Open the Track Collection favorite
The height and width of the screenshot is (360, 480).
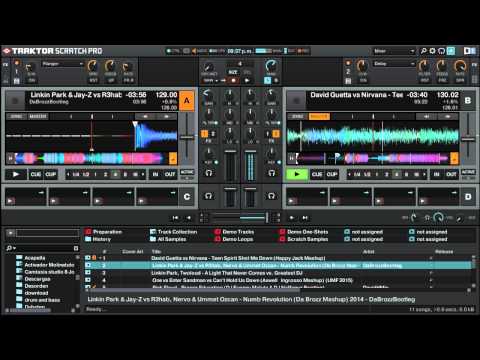click(x=173, y=232)
